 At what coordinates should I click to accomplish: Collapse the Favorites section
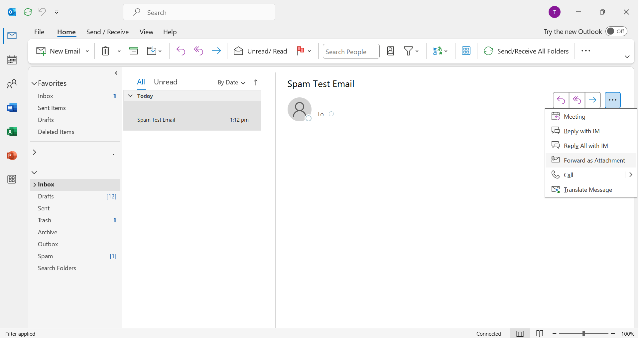34,83
